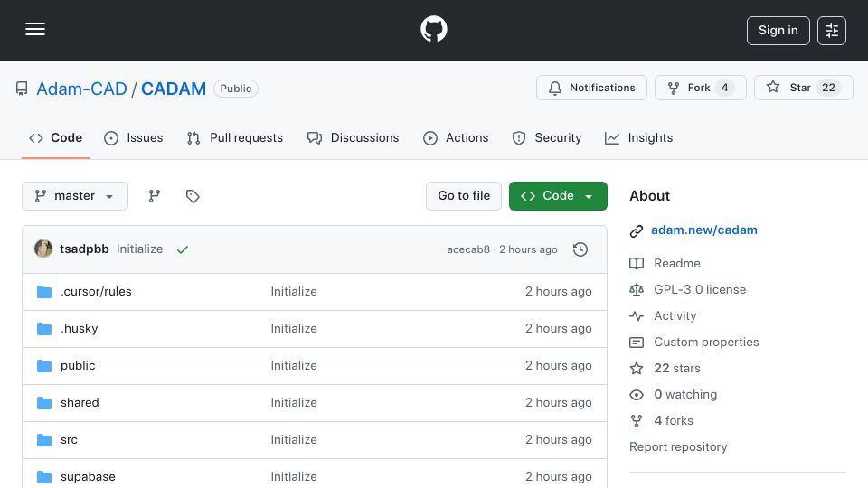Open the public folder name
The height and width of the screenshot is (488, 868).
click(78, 366)
